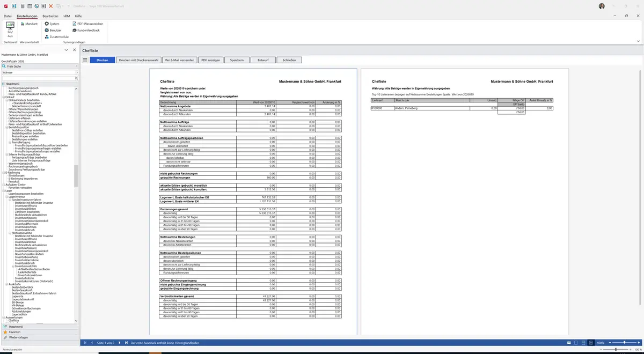Collapse the Bestelldisposition tree node
This screenshot has width=644, height=354.
[6, 127]
